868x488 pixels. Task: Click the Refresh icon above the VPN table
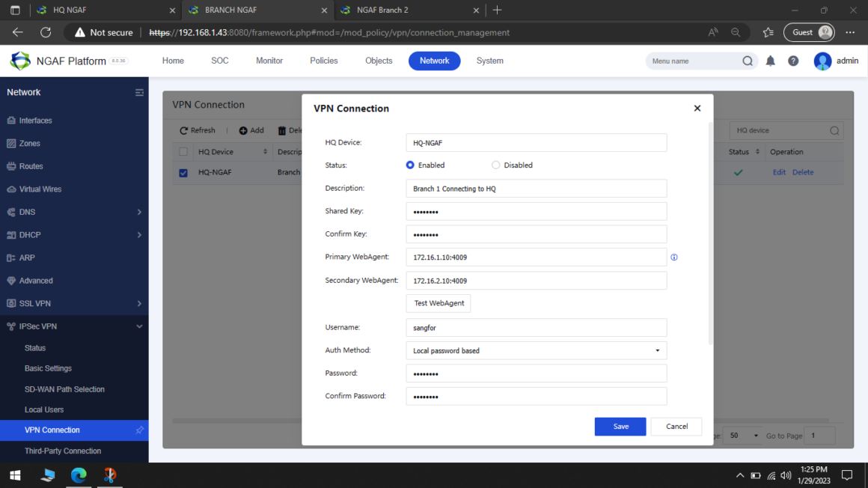(183, 130)
